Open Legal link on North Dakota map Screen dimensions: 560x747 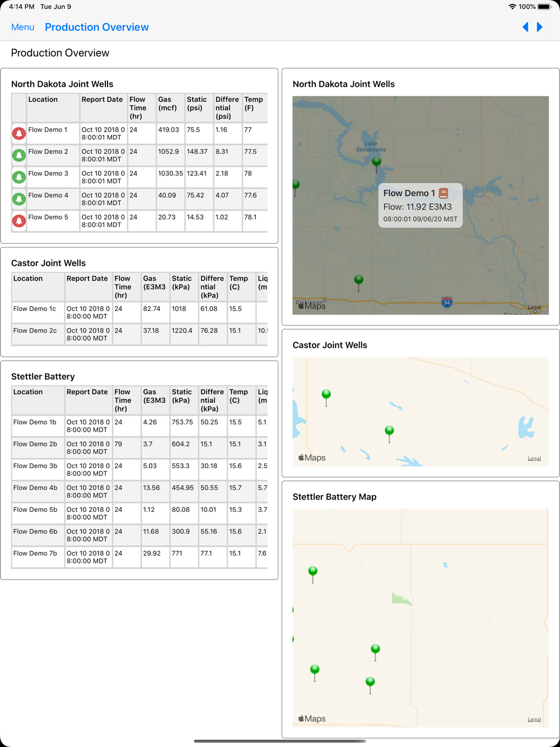tap(534, 307)
